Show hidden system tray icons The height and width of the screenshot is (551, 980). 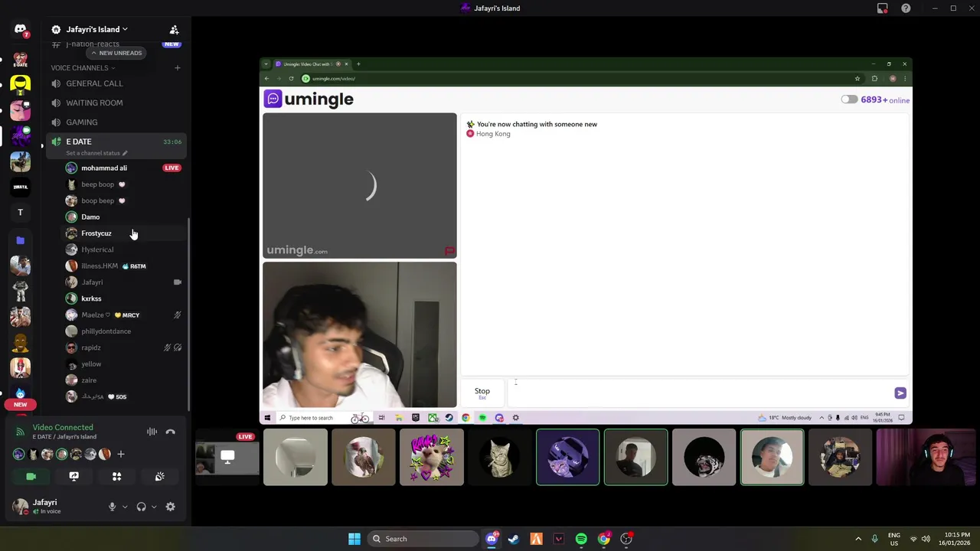point(858,539)
